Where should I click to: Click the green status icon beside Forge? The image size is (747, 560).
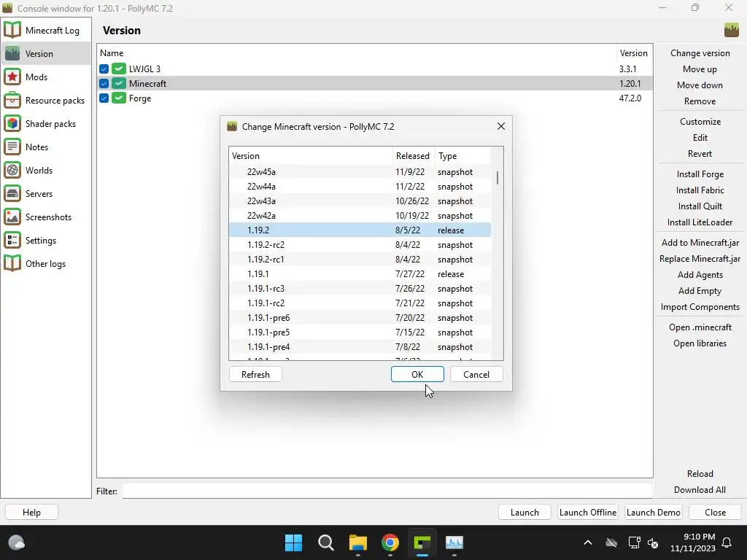click(x=119, y=98)
